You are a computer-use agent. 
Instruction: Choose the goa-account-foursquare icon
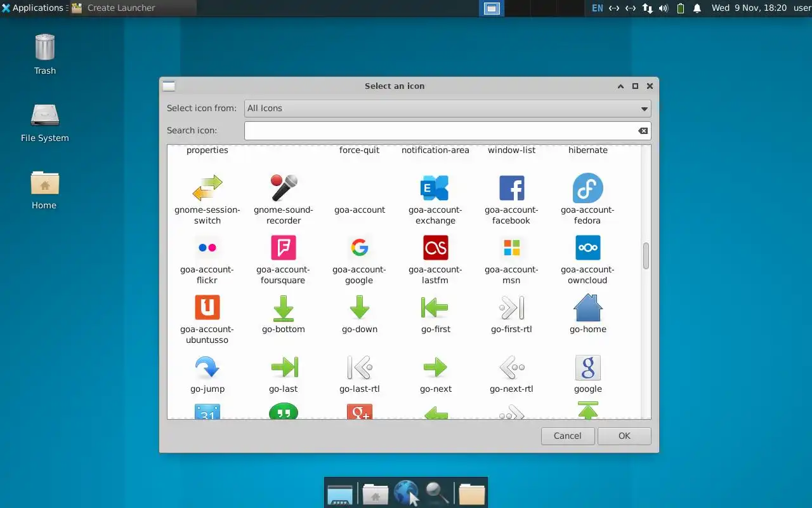click(284, 248)
